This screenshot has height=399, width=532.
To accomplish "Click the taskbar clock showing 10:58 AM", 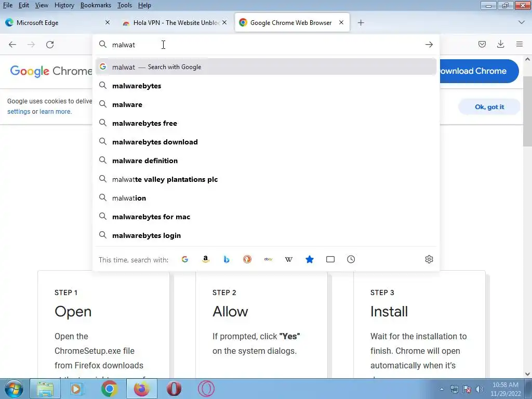I will pos(505,389).
